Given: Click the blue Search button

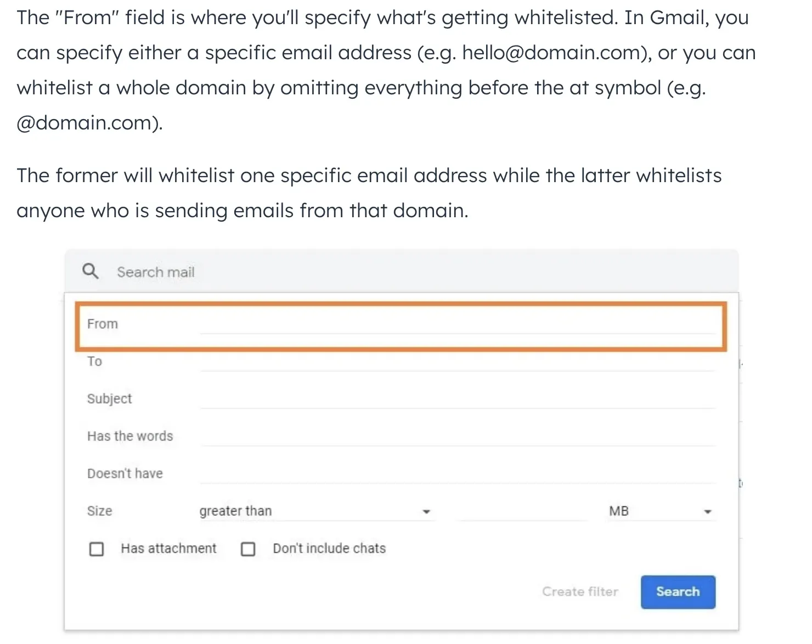Looking at the screenshot, I should (x=678, y=592).
